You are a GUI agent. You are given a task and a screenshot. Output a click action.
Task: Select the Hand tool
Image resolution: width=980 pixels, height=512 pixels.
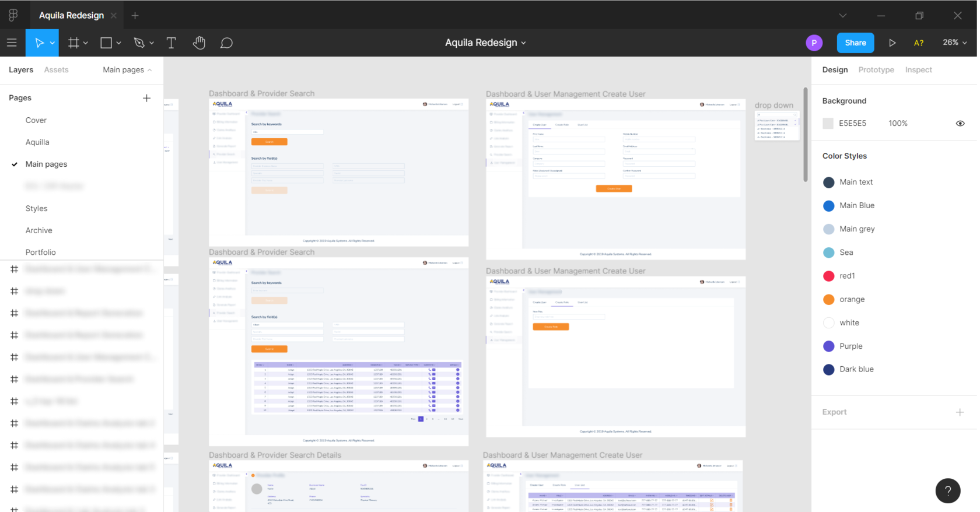[x=199, y=43]
